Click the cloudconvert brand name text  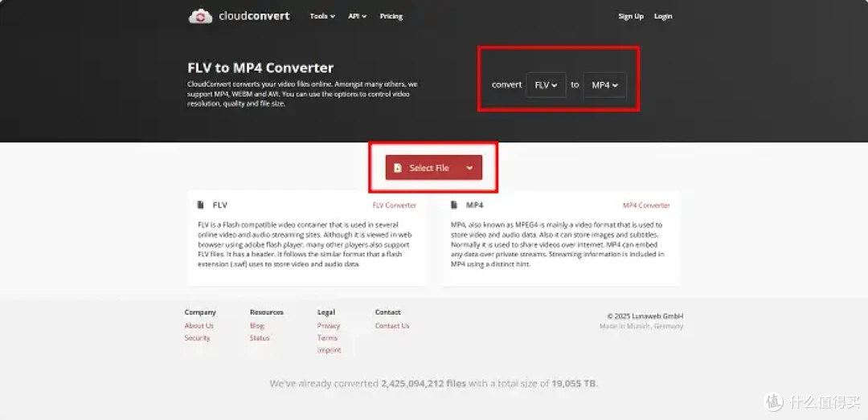pyautogui.click(x=254, y=16)
